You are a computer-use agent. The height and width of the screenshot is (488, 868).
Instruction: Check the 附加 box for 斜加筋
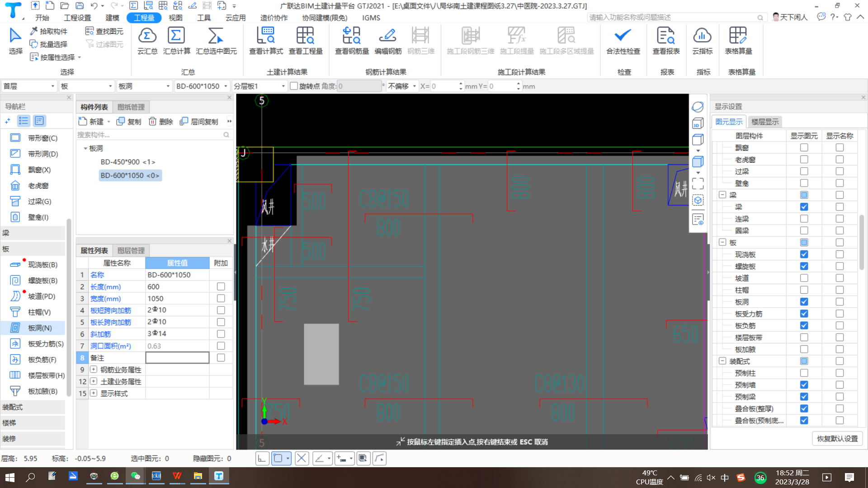[x=221, y=334]
